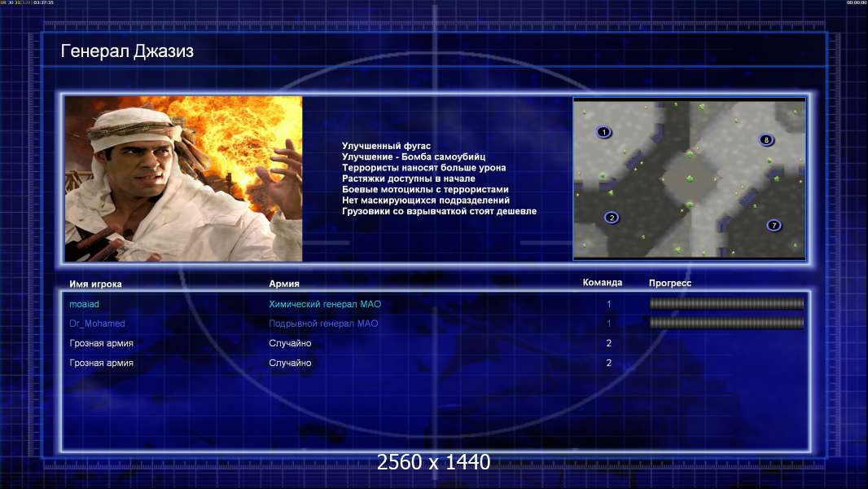This screenshot has width=868, height=489.
Task: Click 'Грузовики со взрывчаткой стоят дешевле'
Action: tap(439, 211)
